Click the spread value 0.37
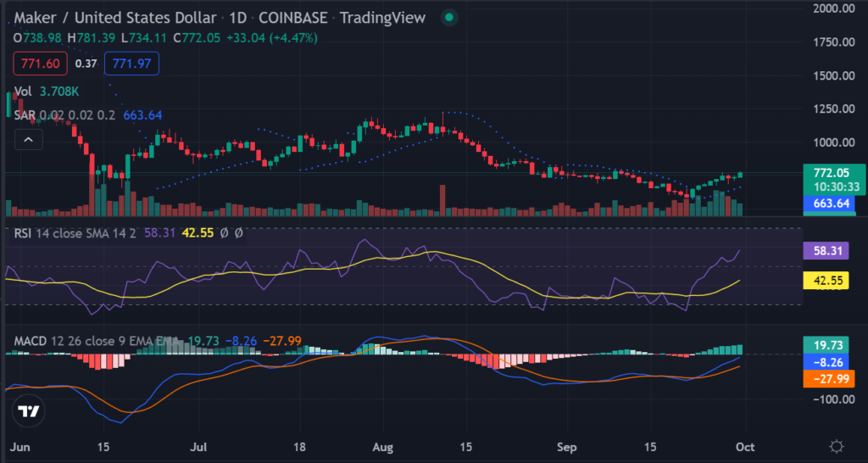 (86, 64)
